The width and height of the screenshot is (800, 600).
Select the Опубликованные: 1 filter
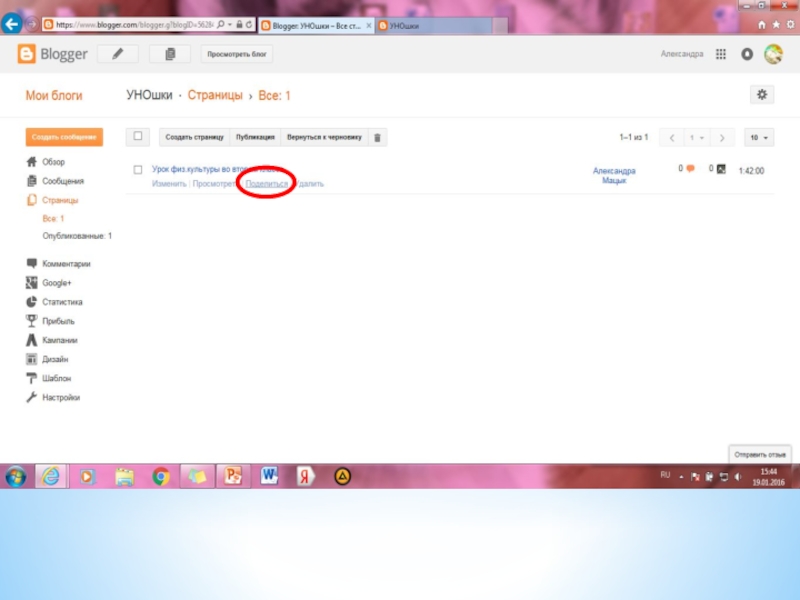77,236
